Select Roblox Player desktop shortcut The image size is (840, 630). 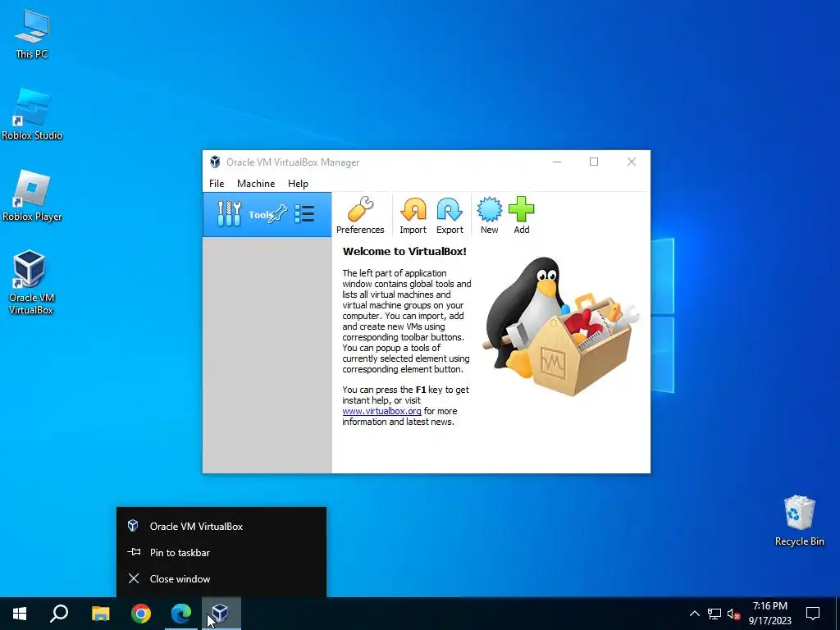coord(32,196)
